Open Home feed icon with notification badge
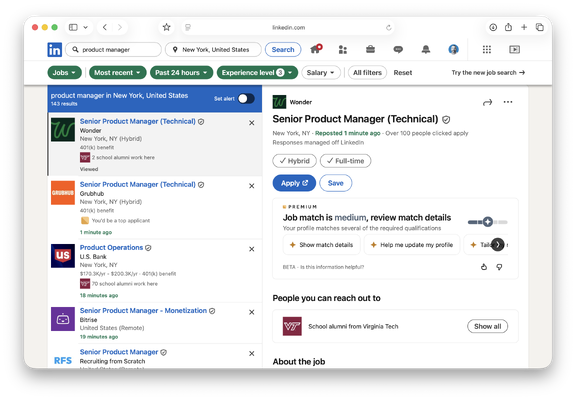 (x=316, y=49)
